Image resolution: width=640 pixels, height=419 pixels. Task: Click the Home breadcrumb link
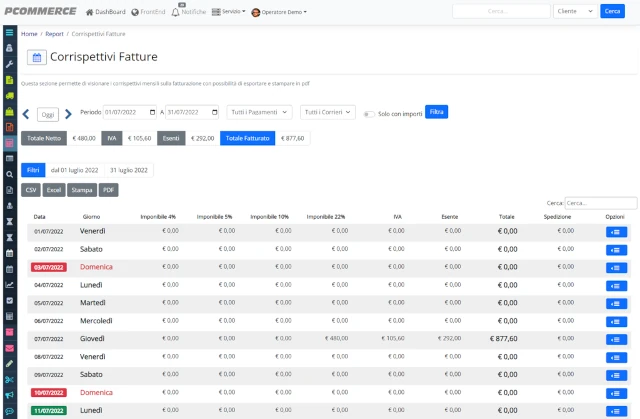click(29, 34)
